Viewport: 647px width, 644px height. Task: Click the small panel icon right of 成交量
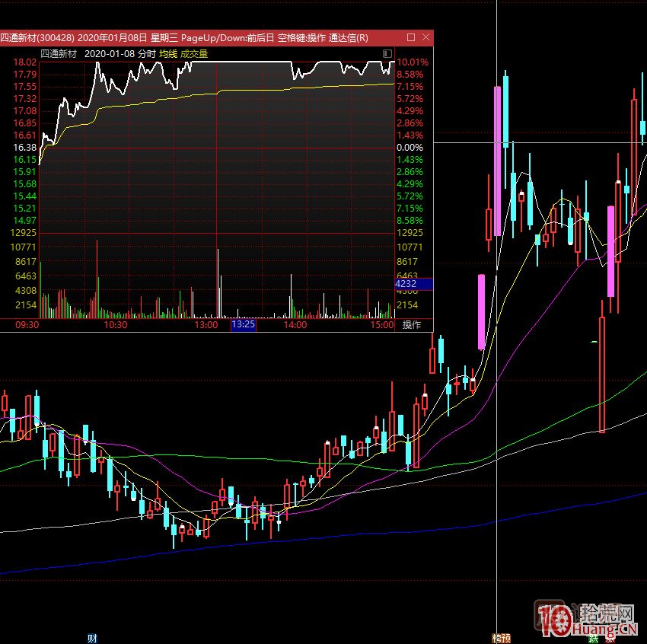388,54
